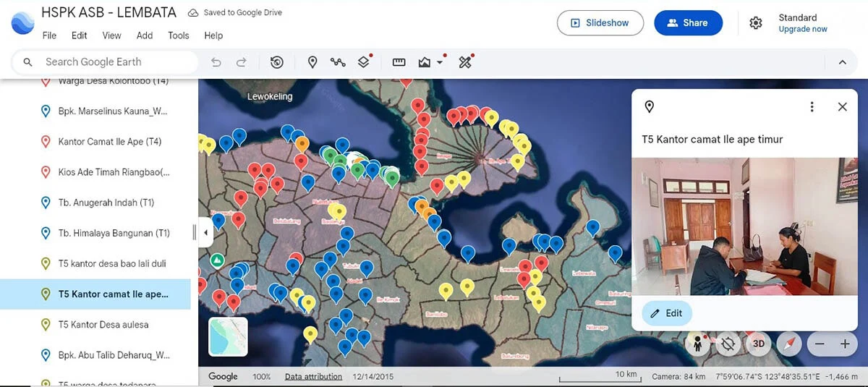Select the measure ruler tool

point(399,62)
